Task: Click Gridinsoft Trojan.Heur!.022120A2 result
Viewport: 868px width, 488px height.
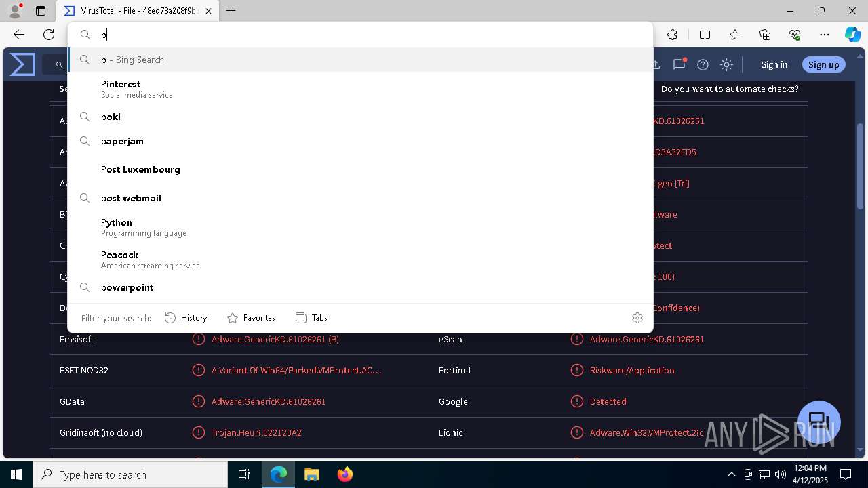Action: click(256, 432)
